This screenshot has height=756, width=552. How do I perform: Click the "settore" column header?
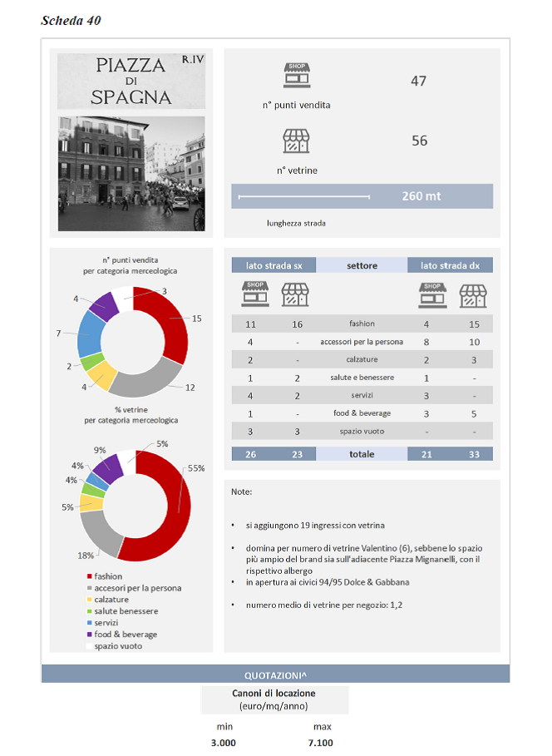point(362,265)
